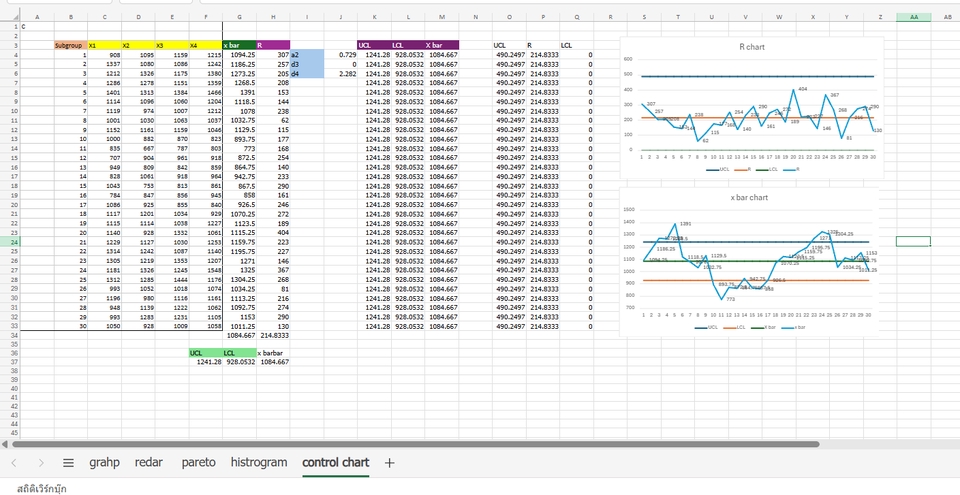
Task: Select R value 62 in subgroup 8
Action: [x=273, y=121]
